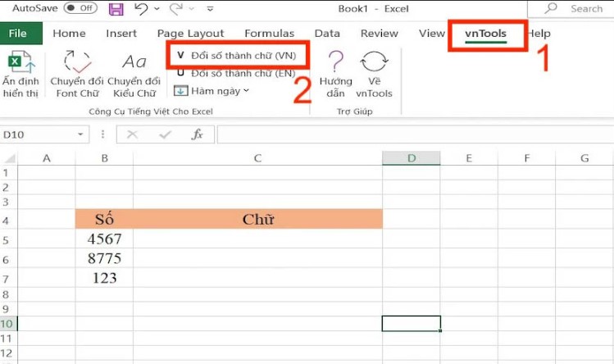Click the formula bar Cancel X icon
Viewport: 614px width, 364px height.
(132, 134)
